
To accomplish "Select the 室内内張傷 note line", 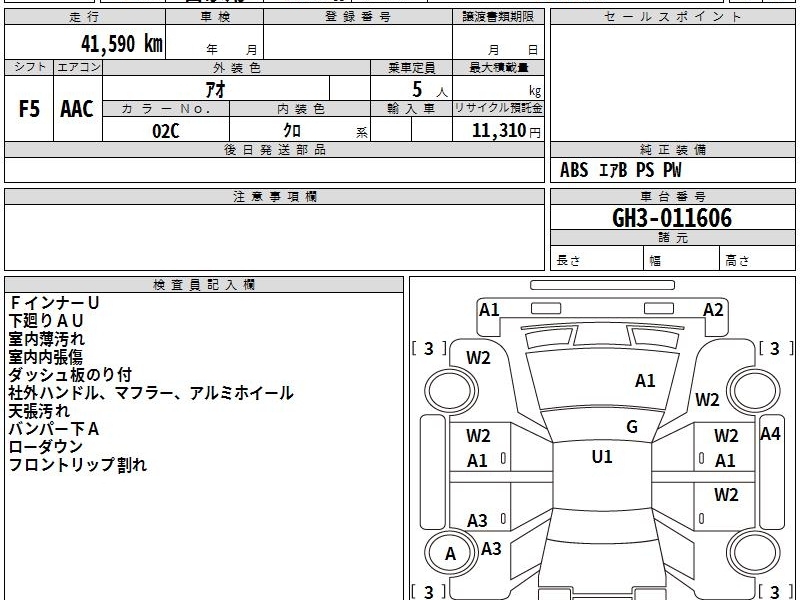I will pos(46,357).
